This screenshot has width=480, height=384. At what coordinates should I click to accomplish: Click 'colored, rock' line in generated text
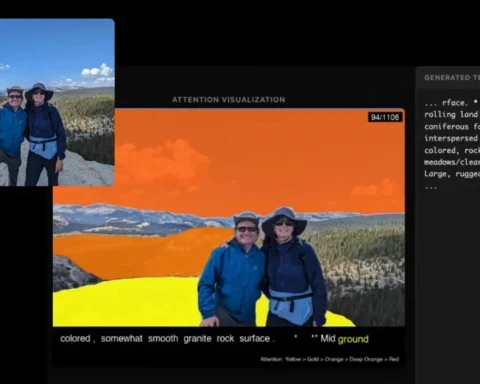452,150
